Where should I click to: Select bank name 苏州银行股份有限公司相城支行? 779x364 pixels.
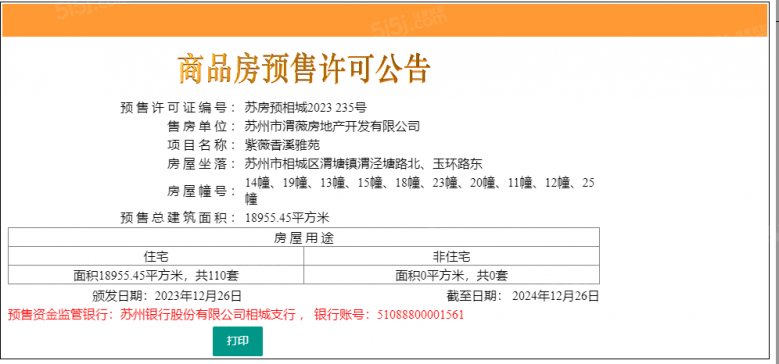[x=209, y=315]
